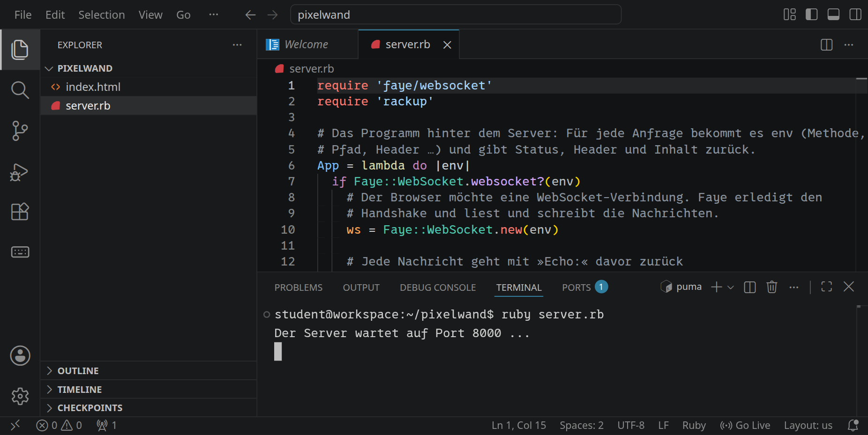Maximize the panel size
This screenshot has width=868, height=435.
[x=827, y=287]
